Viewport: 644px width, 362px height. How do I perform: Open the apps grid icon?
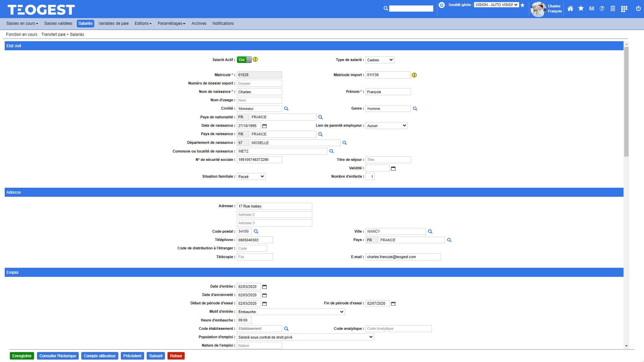(624, 9)
